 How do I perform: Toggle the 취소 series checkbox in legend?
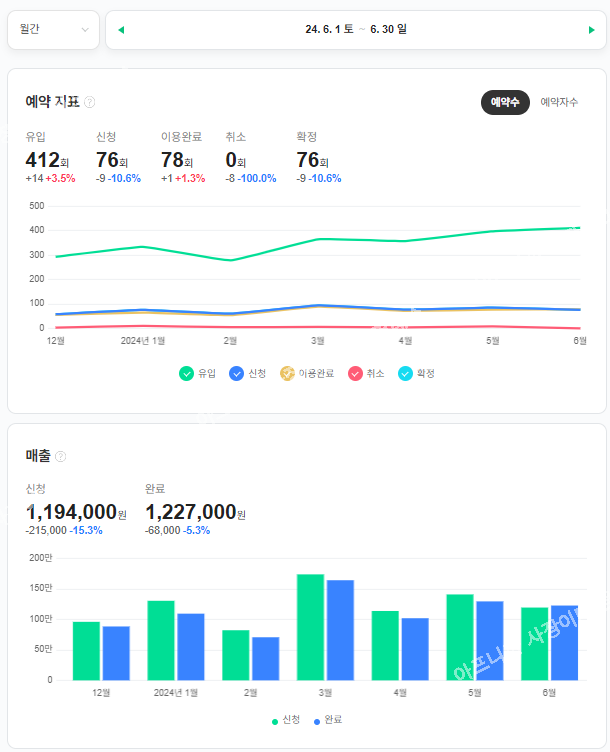pos(355,373)
